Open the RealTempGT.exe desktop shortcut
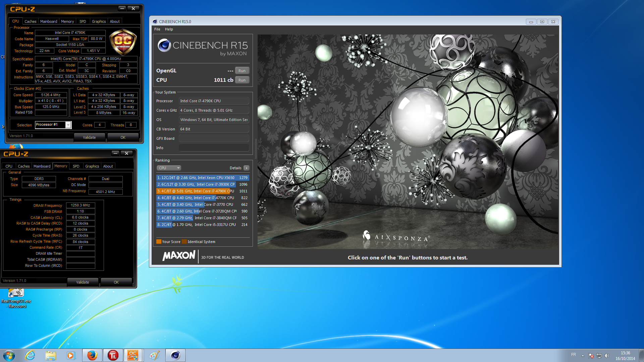644x362 pixels. (x=16, y=298)
